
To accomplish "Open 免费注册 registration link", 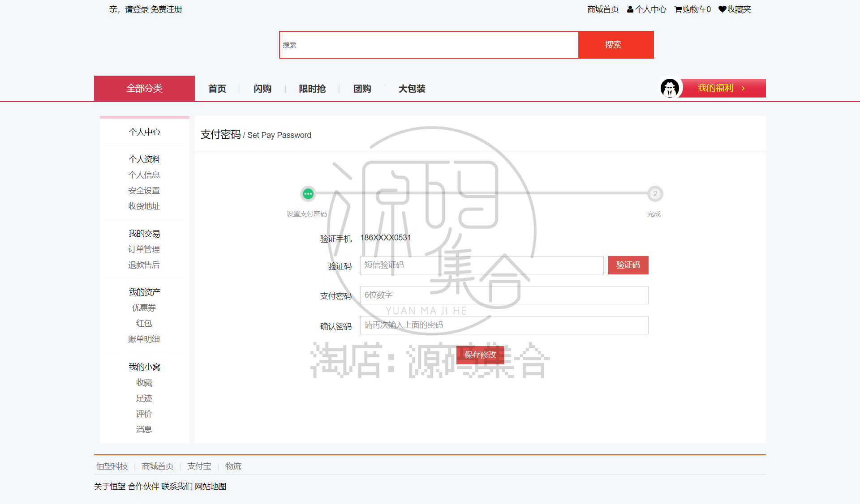I will click(x=166, y=9).
